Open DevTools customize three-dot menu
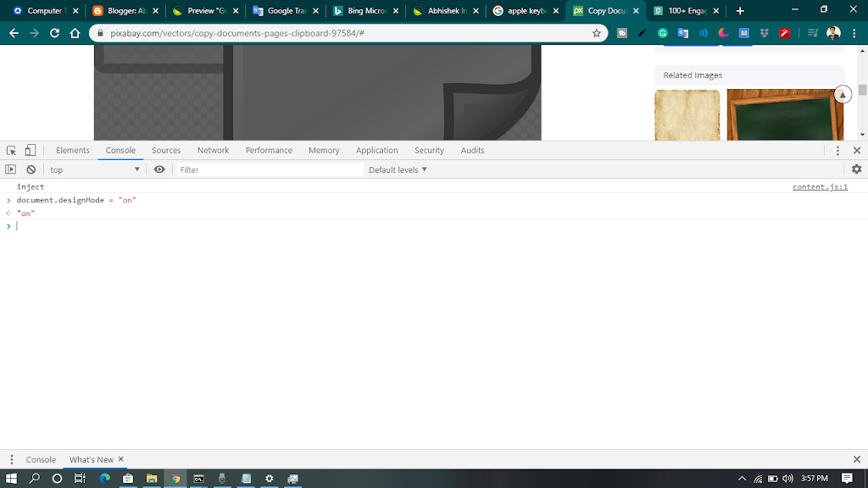The image size is (868, 488). click(x=837, y=150)
